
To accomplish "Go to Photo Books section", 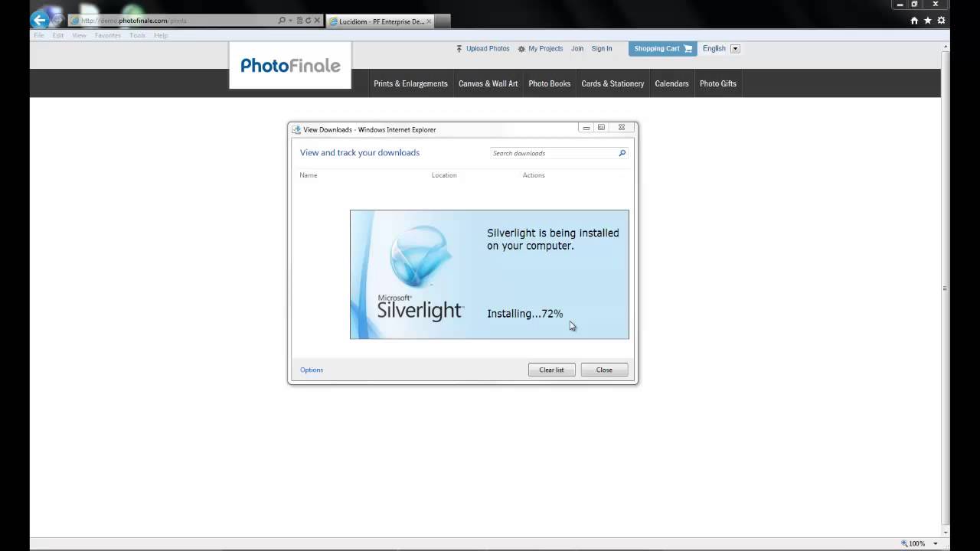I will click(549, 83).
